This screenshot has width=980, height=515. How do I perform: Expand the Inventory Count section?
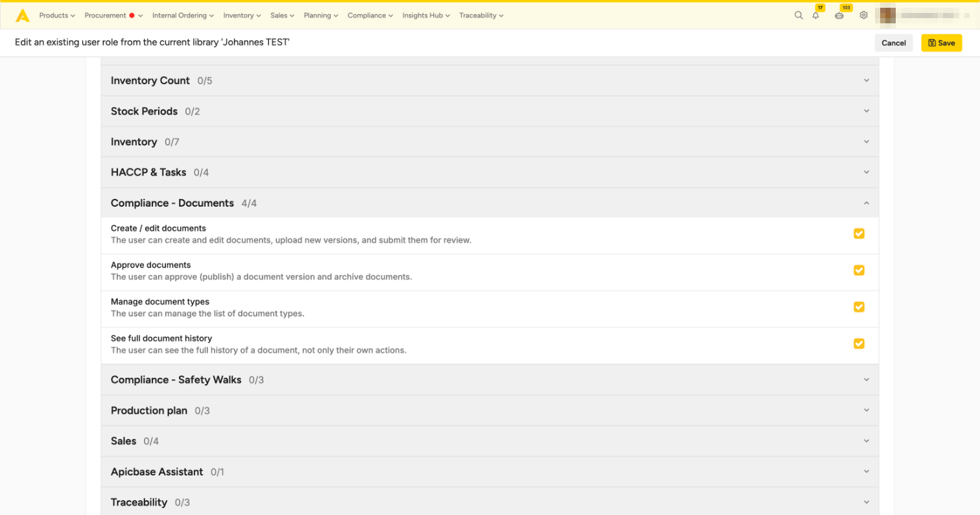pos(490,81)
